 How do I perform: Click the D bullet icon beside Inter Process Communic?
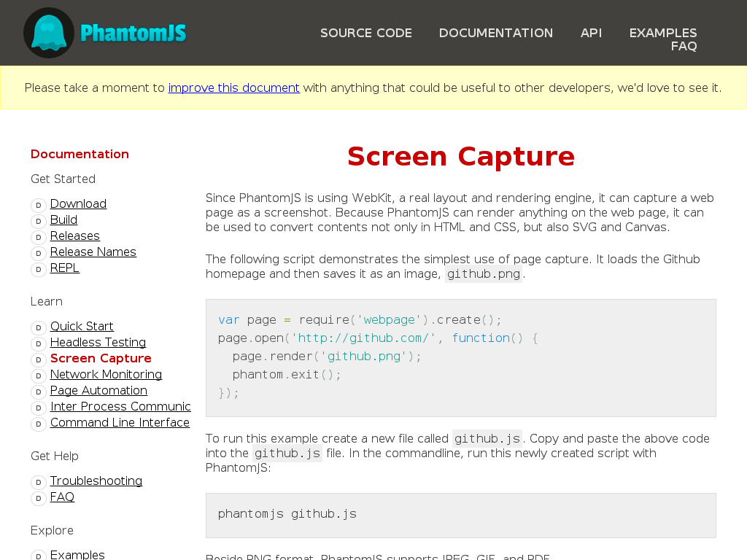39,408
